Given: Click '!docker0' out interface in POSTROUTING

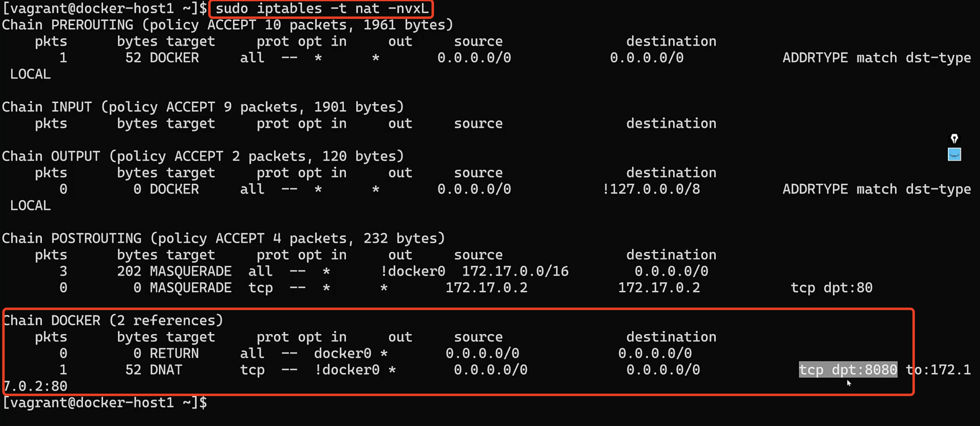Looking at the screenshot, I should tap(413, 271).
